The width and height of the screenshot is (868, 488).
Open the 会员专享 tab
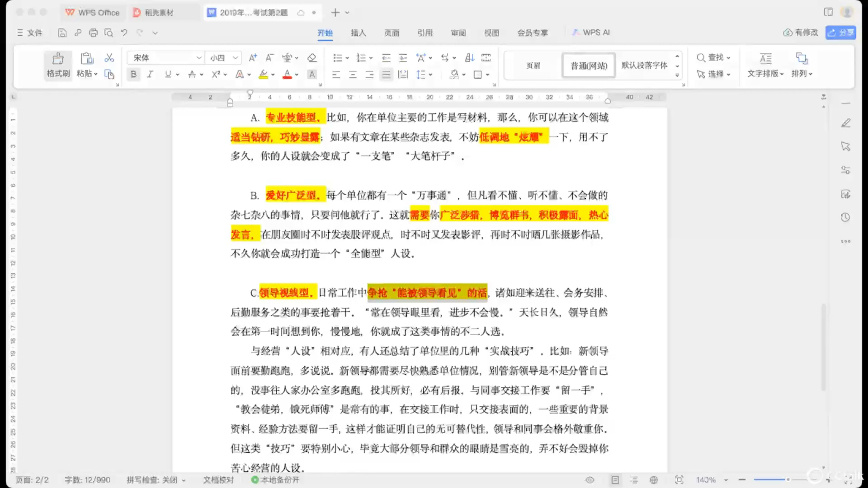(x=533, y=33)
